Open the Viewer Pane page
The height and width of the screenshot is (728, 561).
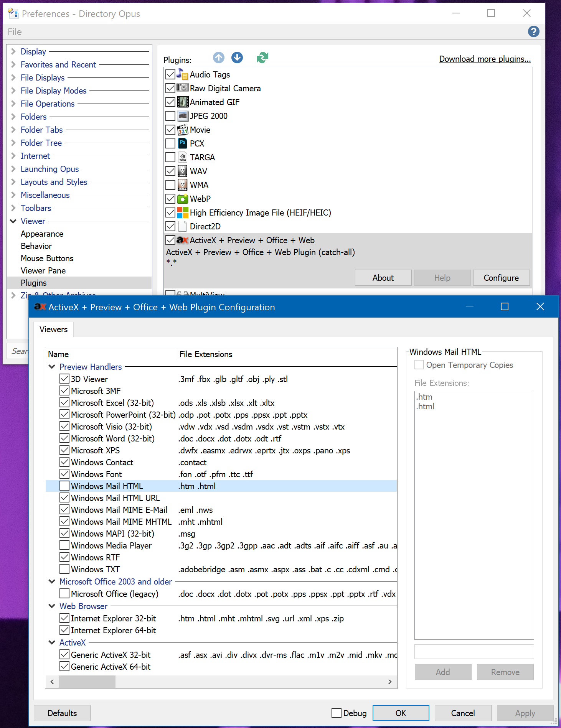(x=43, y=270)
